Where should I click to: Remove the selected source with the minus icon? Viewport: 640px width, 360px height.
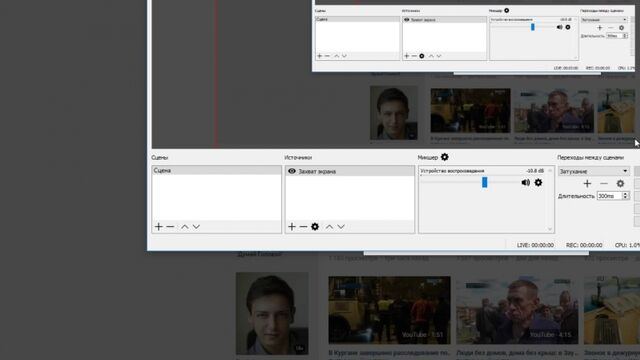[x=303, y=227]
